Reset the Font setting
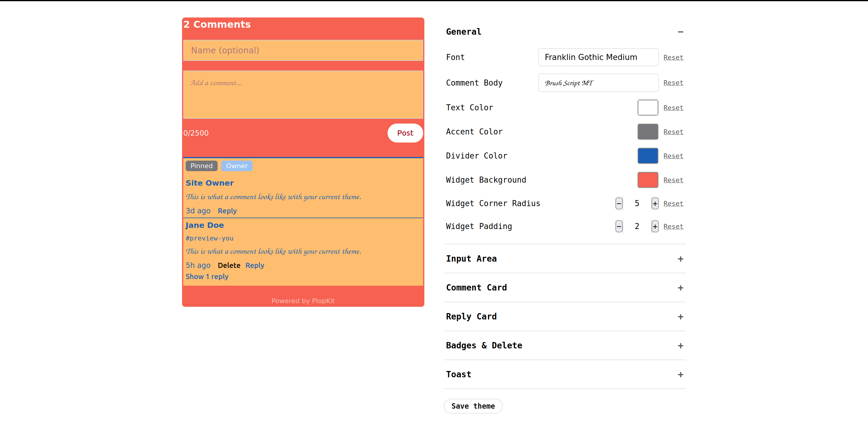This screenshot has width=868, height=421. coord(673,57)
